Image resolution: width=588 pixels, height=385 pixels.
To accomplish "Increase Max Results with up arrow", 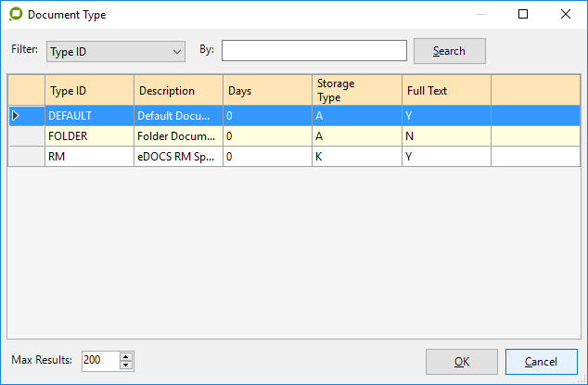I will (126, 355).
